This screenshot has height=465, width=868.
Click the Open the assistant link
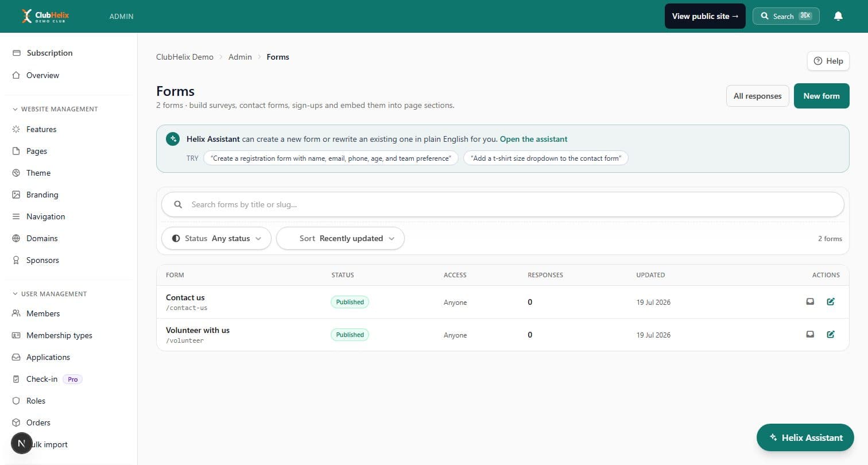coord(533,139)
